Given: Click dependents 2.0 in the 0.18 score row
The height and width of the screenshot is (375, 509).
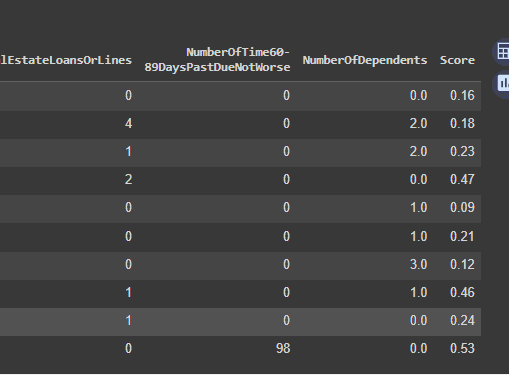Looking at the screenshot, I should (418, 124).
